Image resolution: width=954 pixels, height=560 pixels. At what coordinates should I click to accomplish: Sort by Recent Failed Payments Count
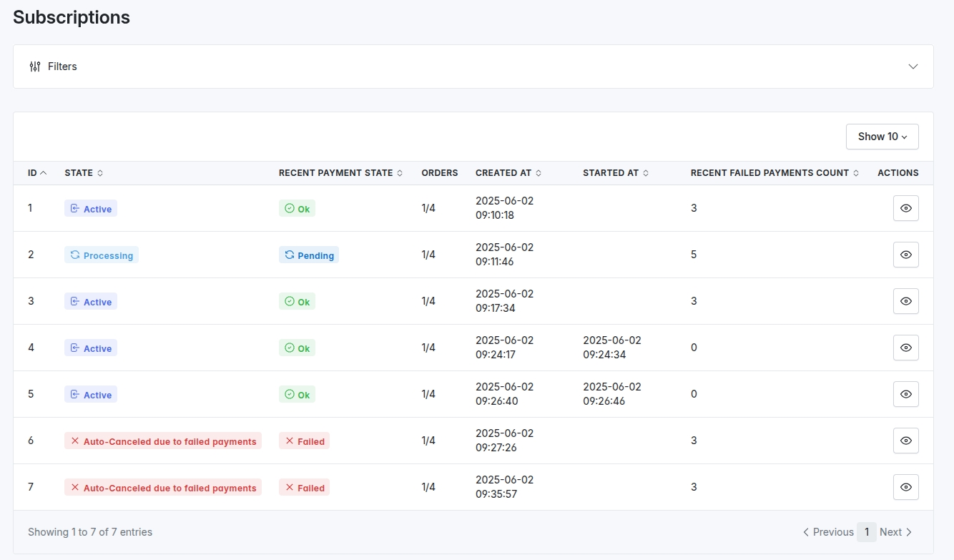point(774,173)
